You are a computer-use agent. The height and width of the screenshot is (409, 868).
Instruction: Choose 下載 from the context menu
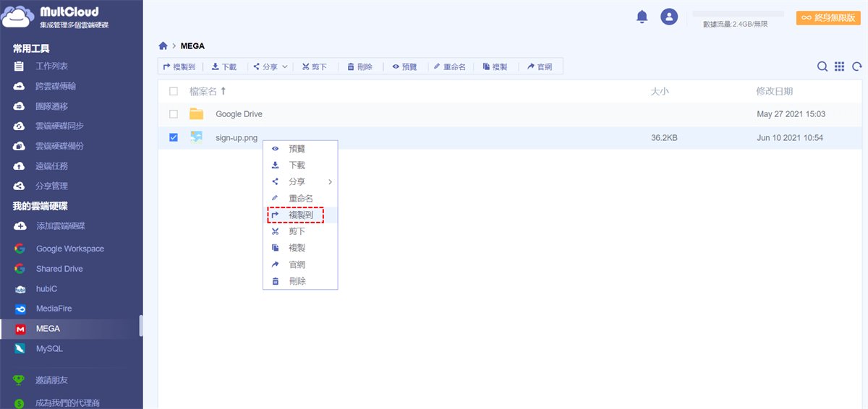tap(300, 165)
